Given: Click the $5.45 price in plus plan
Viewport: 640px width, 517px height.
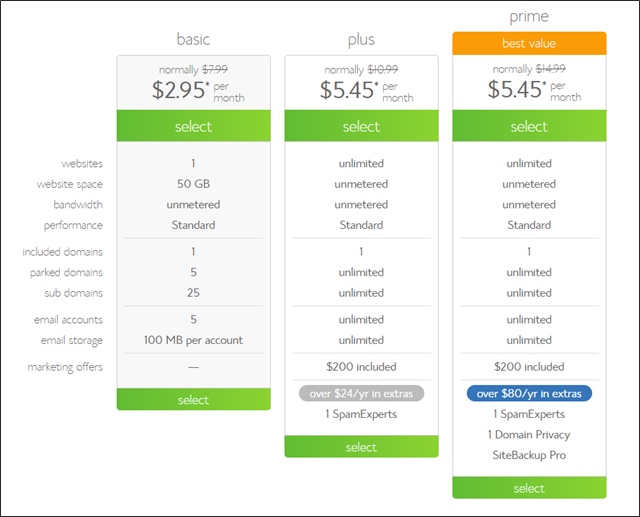Looking at the screenshot, I should 348,90.
